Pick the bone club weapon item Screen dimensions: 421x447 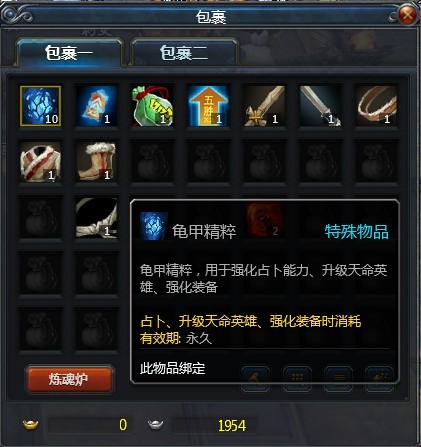click(265, 106)
